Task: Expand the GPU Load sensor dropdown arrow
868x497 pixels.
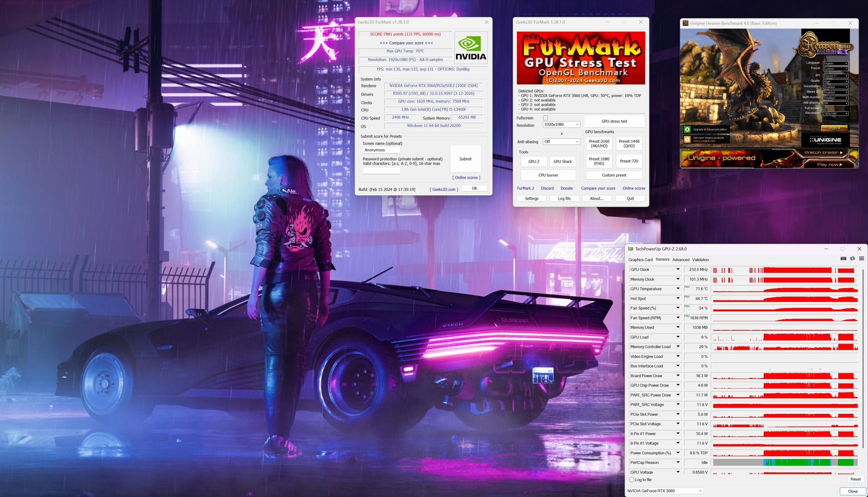Action: (x=678, y=337)
